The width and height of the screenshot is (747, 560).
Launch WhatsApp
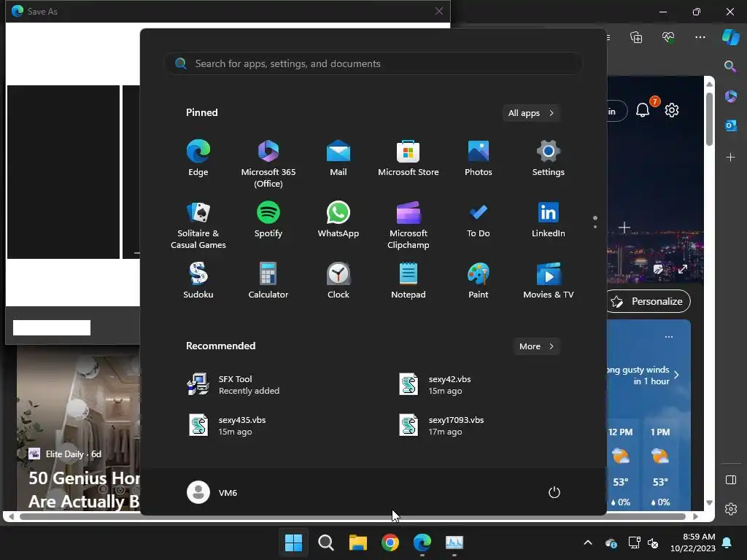click(x=338, y=220)
